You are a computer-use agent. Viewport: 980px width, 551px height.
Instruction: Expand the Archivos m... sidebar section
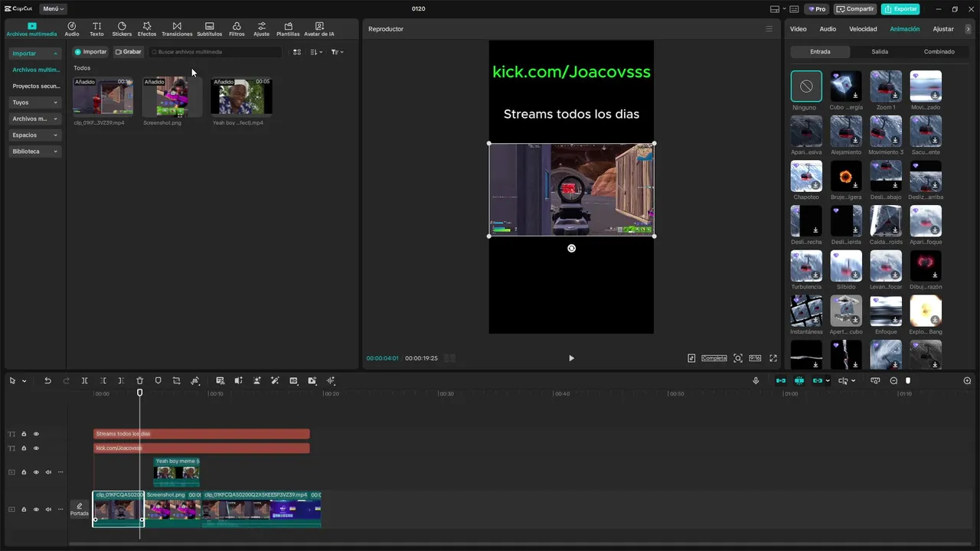[35, 119]
